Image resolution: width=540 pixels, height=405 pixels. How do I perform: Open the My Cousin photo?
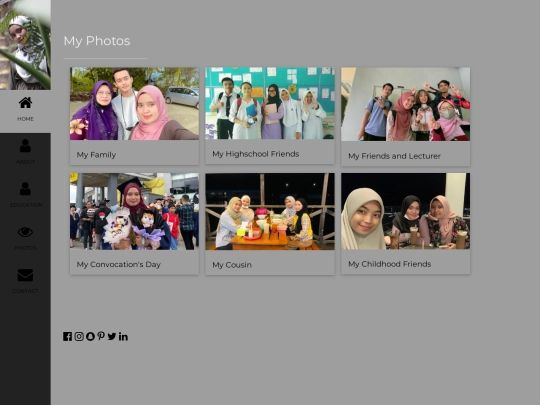click(270, 211)
